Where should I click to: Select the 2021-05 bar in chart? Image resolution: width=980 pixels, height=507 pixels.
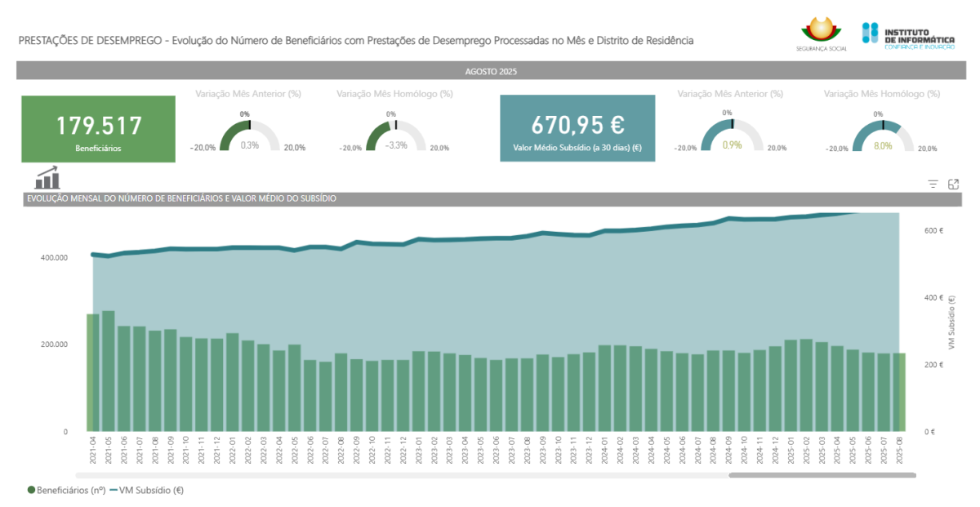pyautogui.click(x=108, y=371)
